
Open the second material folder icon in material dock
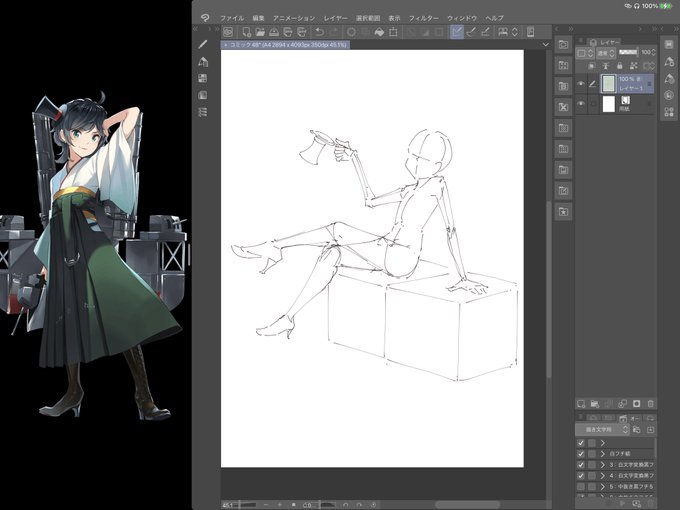click(x=563, y=65)
